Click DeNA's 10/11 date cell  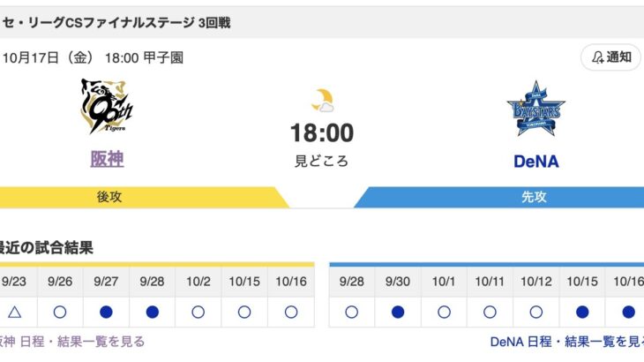tap(490, 281)
